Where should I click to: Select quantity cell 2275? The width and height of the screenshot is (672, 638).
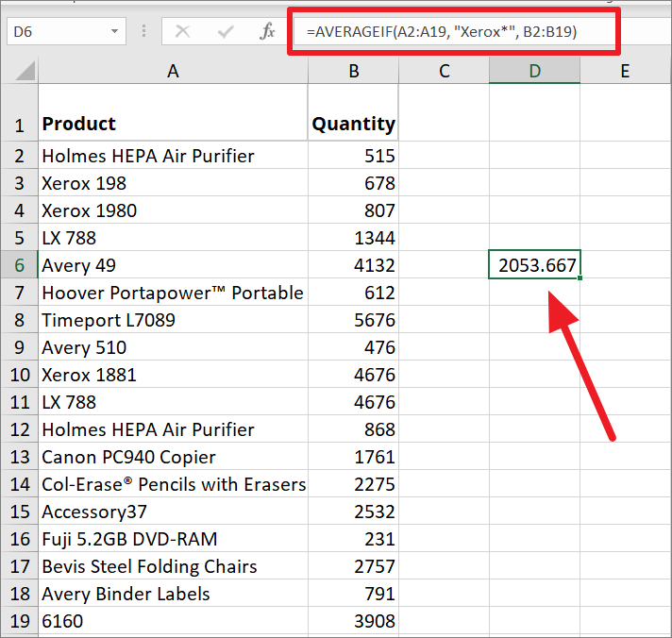click(353, 484)
